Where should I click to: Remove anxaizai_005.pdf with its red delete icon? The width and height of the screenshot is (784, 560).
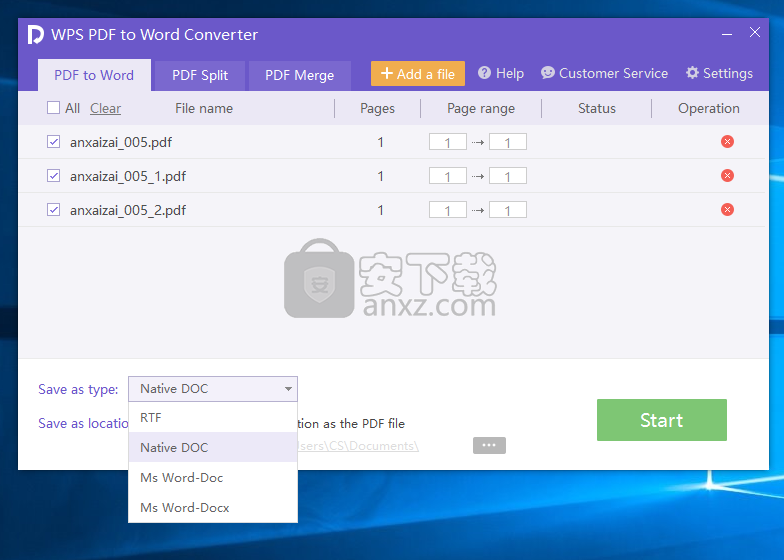tap(728, 142)
